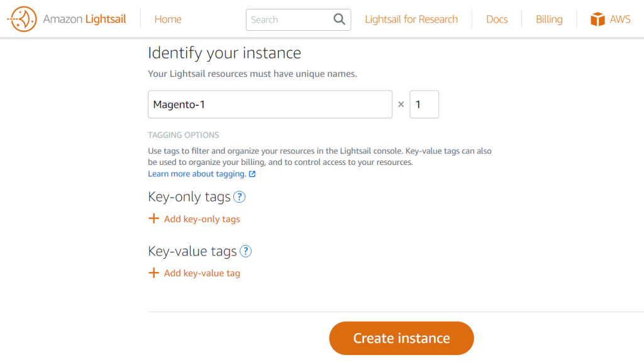
Task: Click the Amazon Lightsail logo icon
Action: coord(22,20)
